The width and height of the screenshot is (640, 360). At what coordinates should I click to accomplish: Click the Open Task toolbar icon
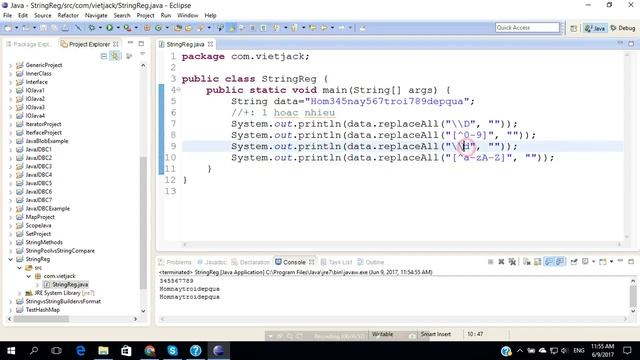(x=189, y=28)
